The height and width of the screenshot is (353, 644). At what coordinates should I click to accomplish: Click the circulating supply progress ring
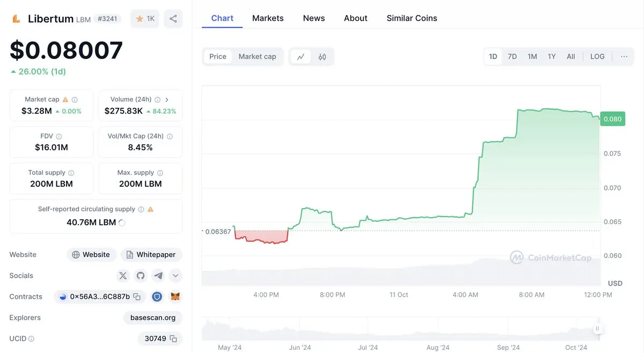(x=122, y=223)
